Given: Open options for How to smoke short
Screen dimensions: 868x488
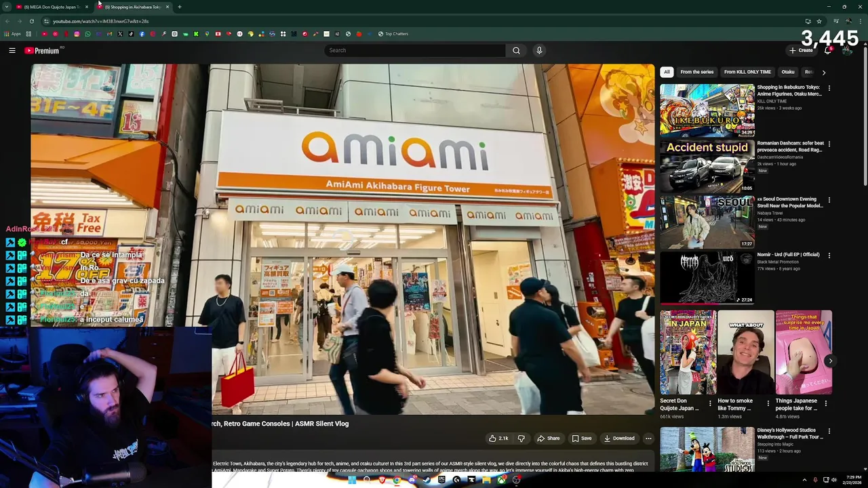Looking at the screenshot, I should 768,403.
